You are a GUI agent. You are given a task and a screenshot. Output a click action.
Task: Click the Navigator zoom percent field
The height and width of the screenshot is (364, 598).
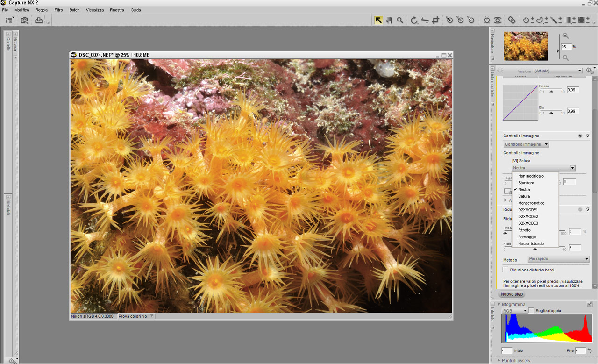pos(566,47)
